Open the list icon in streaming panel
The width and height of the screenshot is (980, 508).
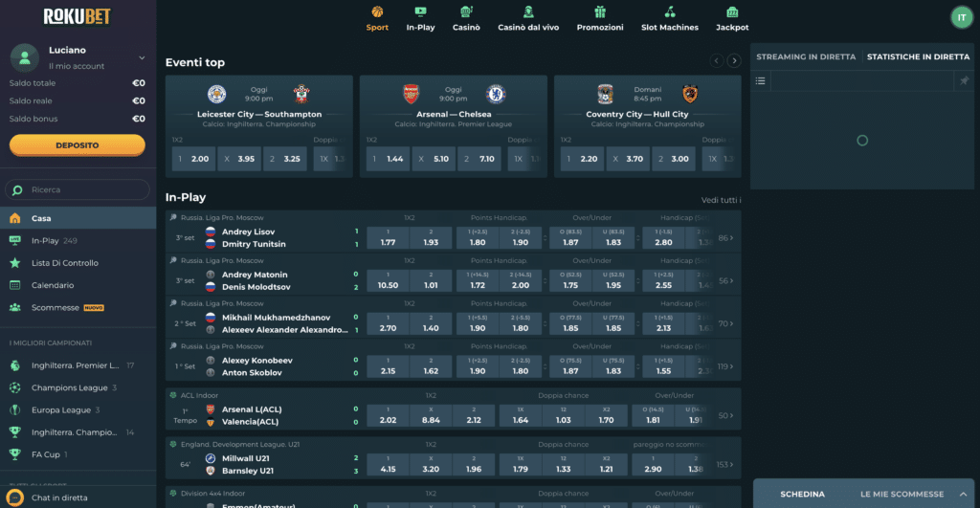[761, 81]
